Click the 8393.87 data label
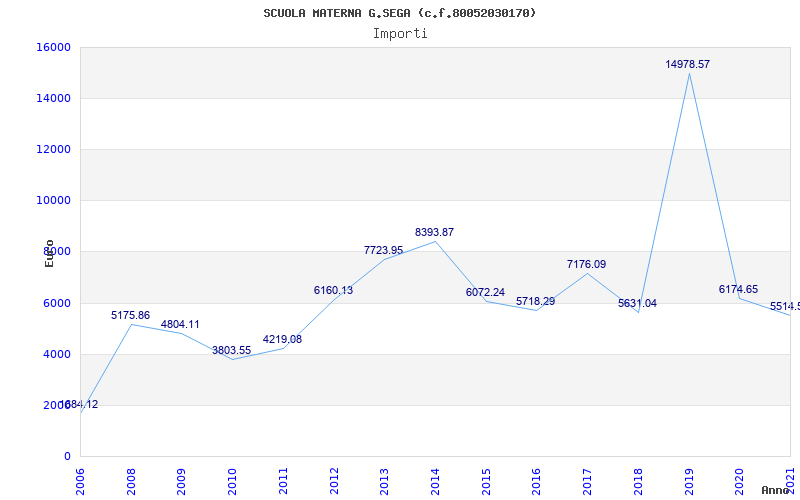This screenshot has height=500, width=800. point(434,232)
